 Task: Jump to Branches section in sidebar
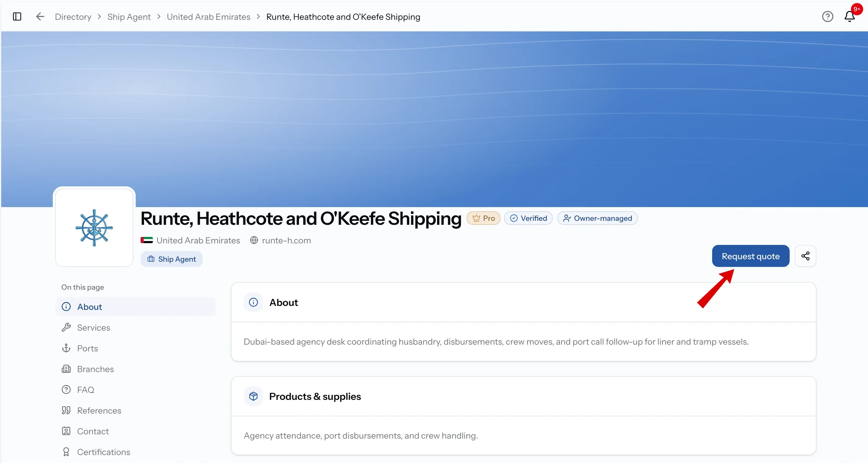click(x=135, y=369)
